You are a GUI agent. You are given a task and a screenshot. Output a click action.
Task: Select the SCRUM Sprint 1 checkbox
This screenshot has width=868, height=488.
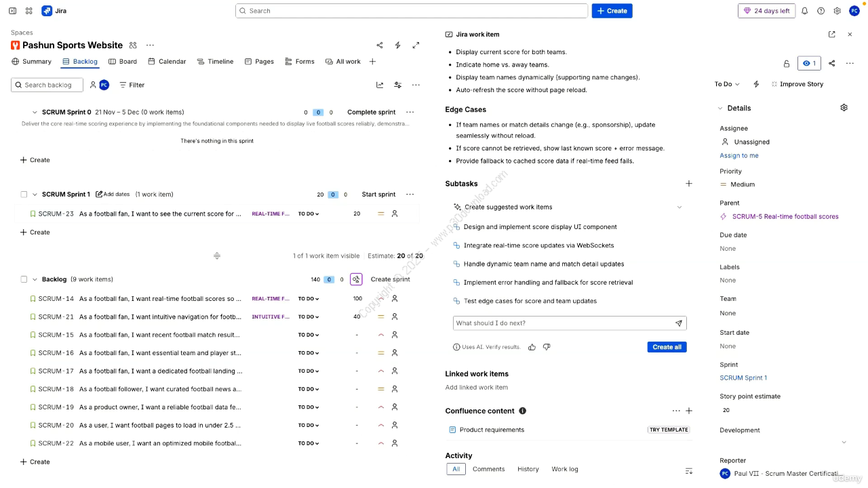click(24, 195)
